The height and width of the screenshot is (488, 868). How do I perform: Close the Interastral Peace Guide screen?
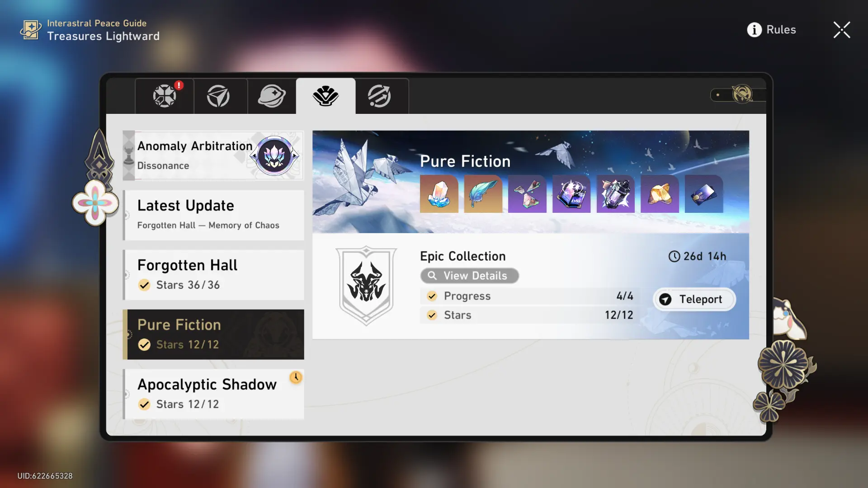842,30
